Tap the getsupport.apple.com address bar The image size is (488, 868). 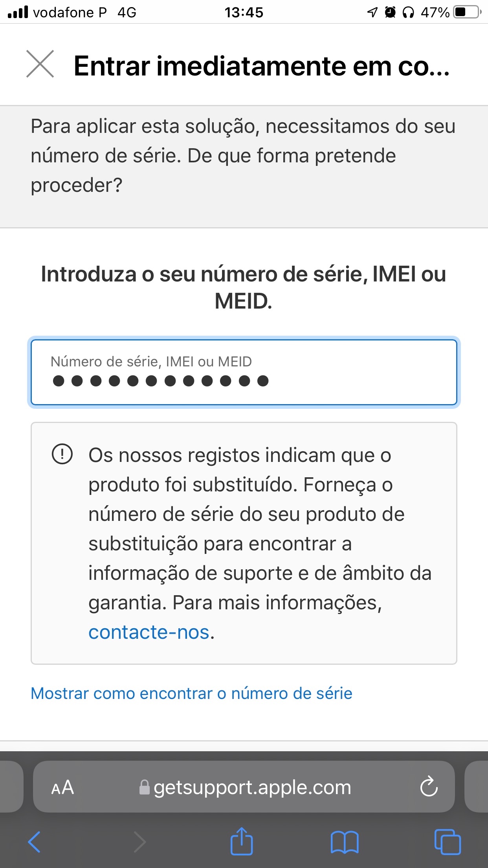tap(252, 787)
